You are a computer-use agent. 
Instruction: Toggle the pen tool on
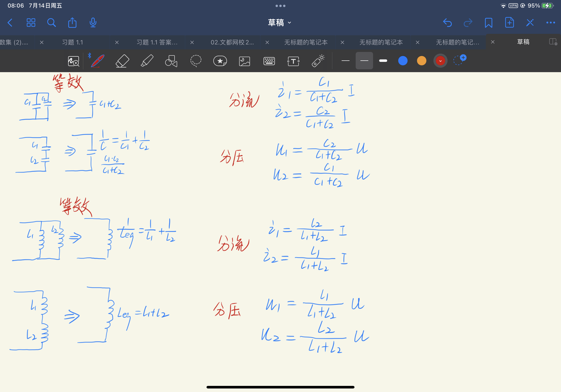[x=97, y=61]
